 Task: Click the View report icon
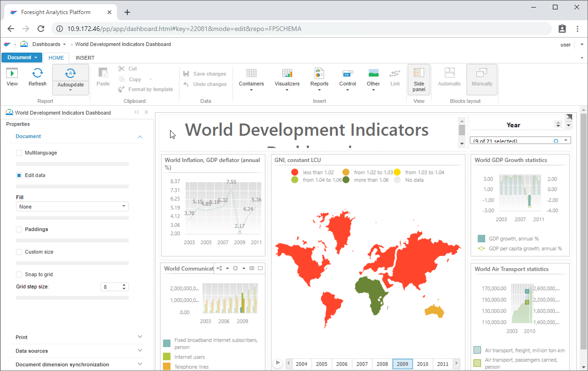[x=12, y=73]
